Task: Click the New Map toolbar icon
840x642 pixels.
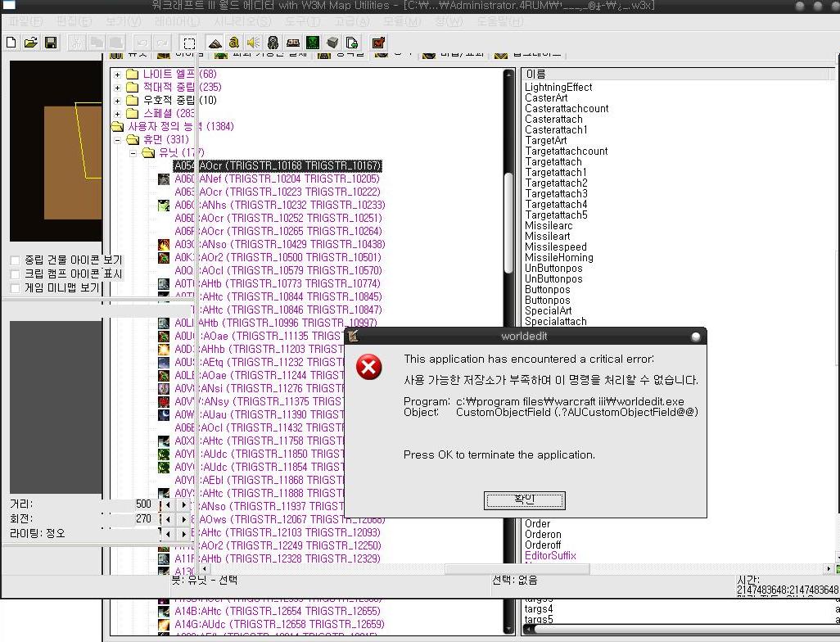Action: [11, 43]
